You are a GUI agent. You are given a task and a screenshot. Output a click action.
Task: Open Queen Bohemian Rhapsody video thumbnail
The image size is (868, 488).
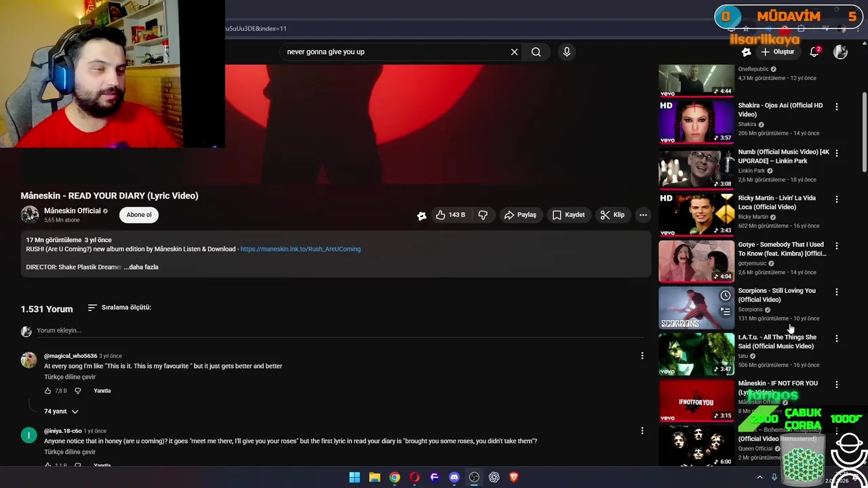(x=696, y=446)
